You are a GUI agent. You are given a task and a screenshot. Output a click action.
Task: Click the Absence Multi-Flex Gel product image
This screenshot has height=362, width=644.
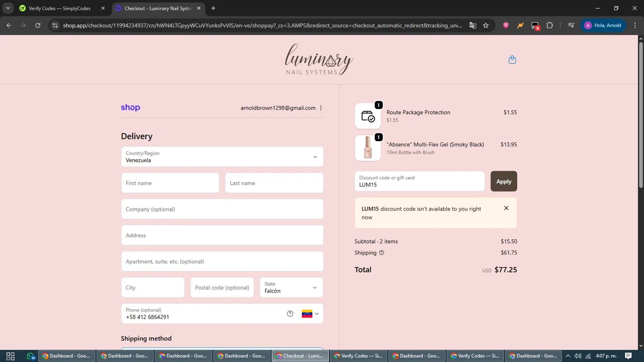[x=368, y=148]
